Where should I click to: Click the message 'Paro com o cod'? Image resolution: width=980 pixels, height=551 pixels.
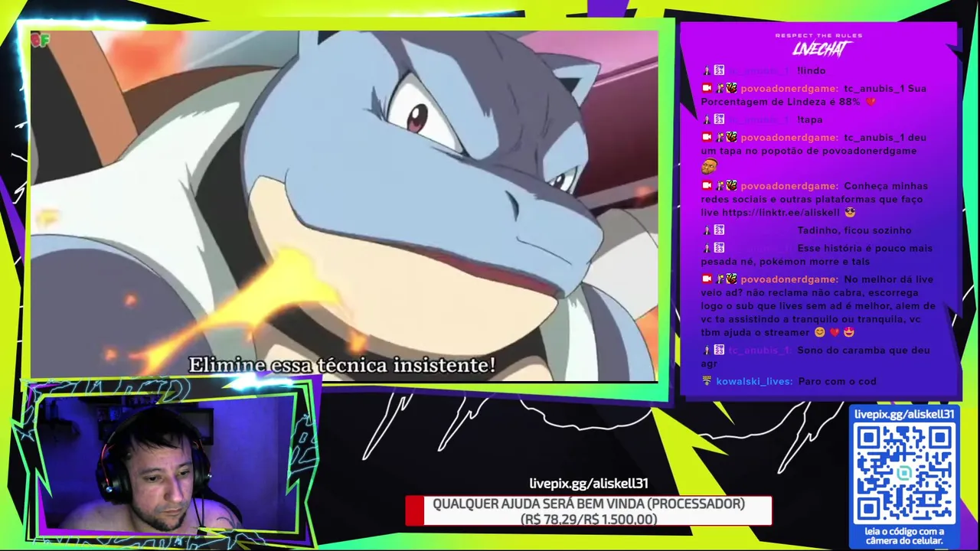click(837, 381)
